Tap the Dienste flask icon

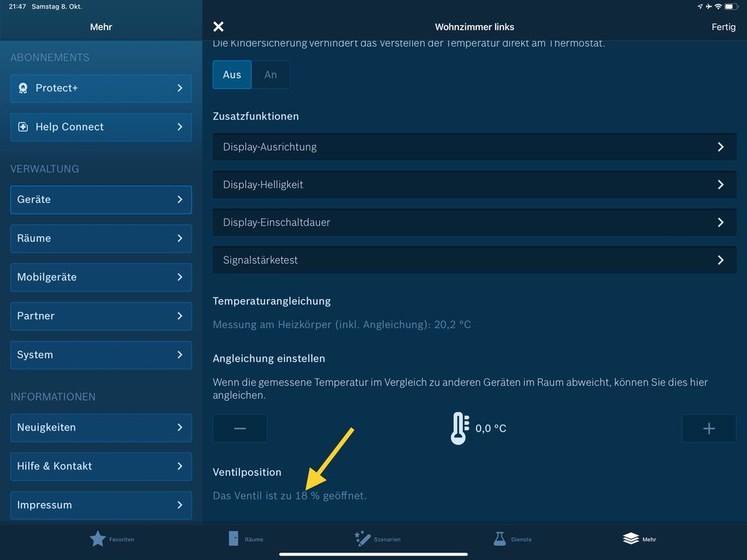[x=499, y=538]
